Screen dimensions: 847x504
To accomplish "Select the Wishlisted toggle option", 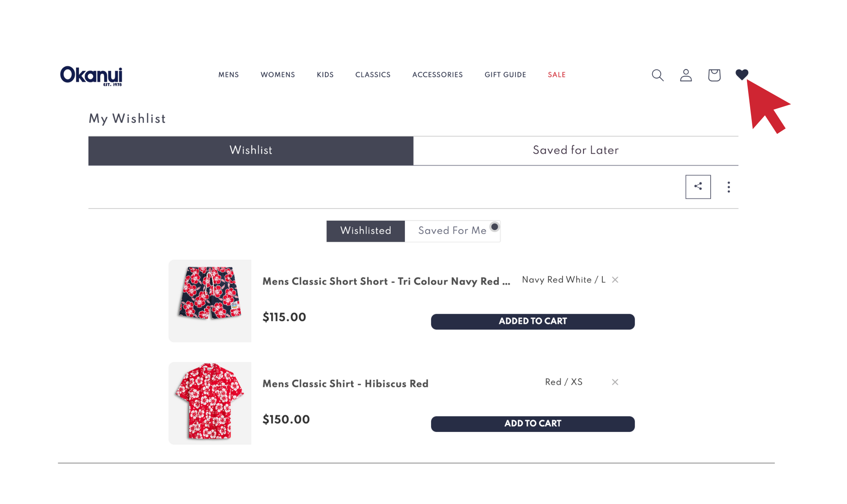I will [x=365, y=231].
